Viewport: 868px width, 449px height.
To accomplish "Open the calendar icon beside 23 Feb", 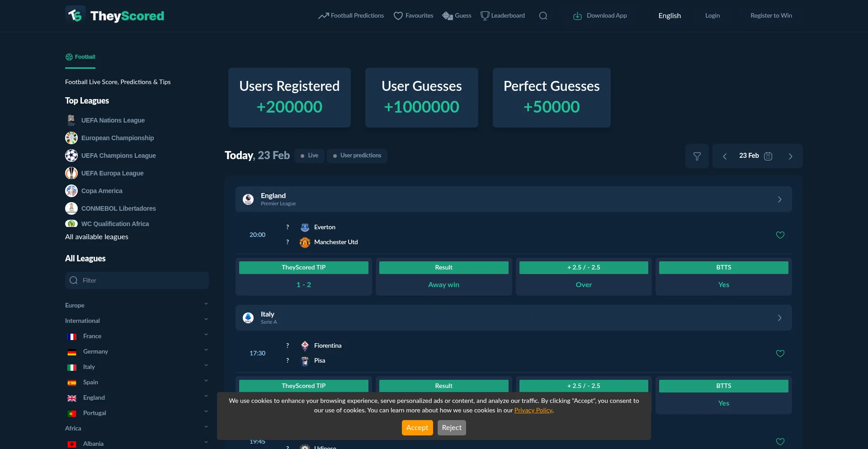I will coord(768,156).
